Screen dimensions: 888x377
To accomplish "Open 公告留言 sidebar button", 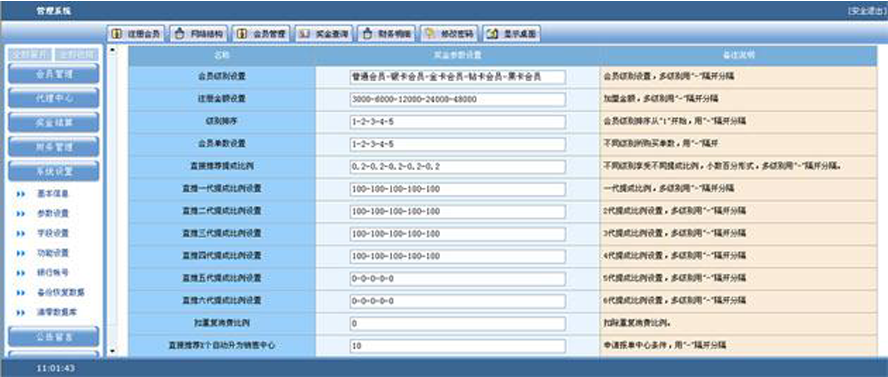I will [54, 336].
